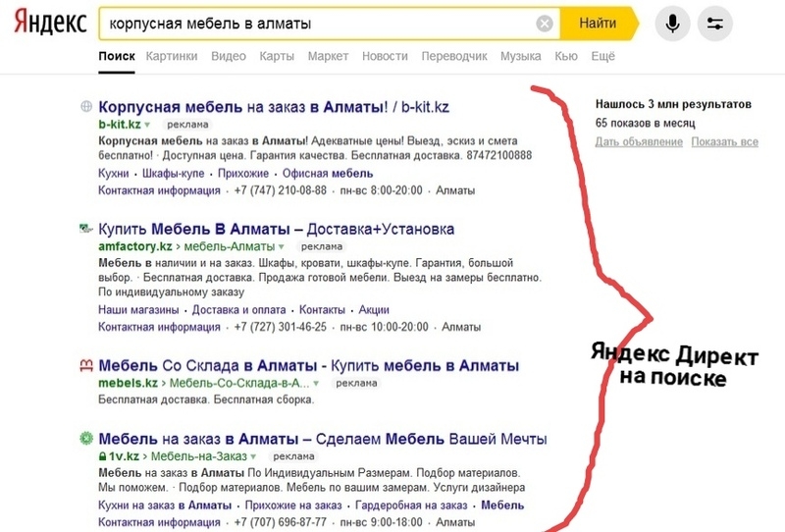The image size is (785, 532).
Task: Click the green 1v.kz favicon
Action: (86, 439)
